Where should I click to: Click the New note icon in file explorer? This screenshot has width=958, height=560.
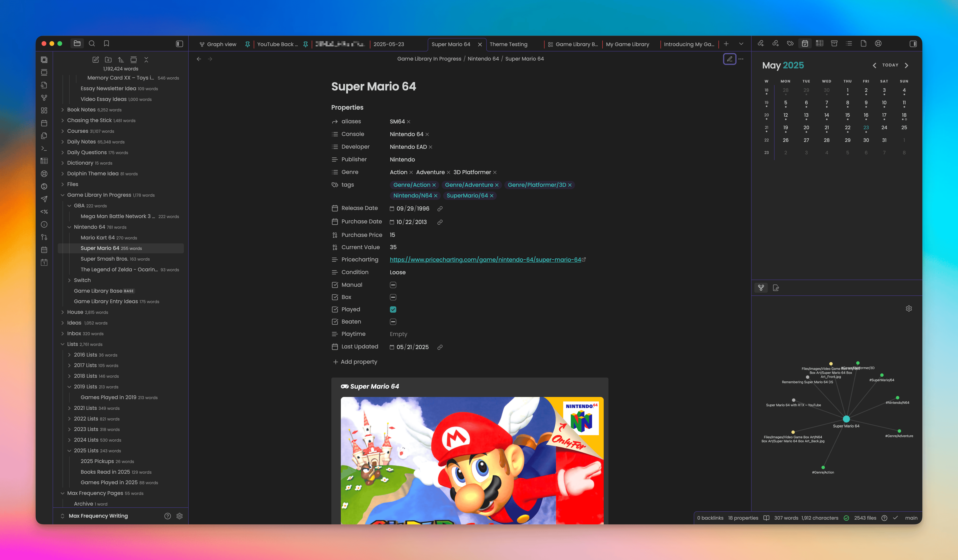[95, 60]
